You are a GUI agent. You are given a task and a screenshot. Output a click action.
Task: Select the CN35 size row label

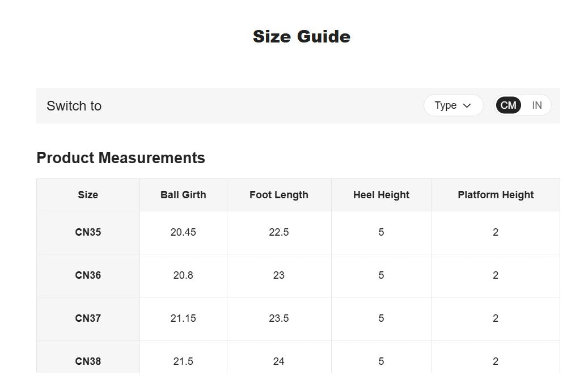click(88, 232)
